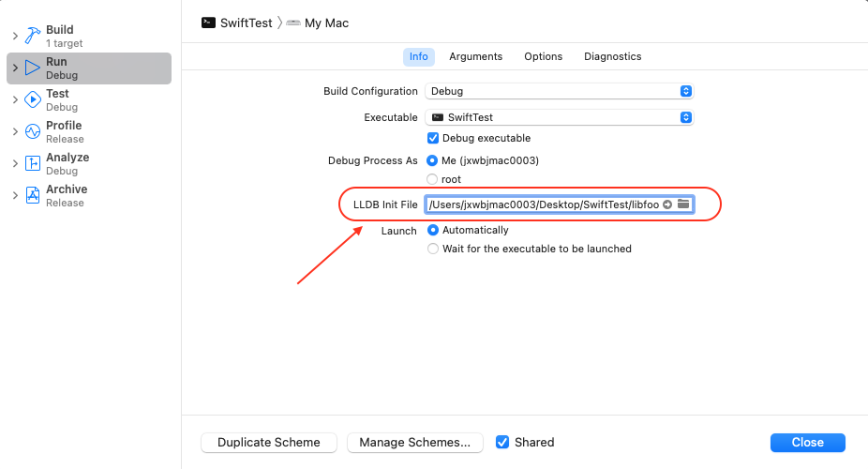Click the Debug Process As label
The image size is (868, 469).
372,160
